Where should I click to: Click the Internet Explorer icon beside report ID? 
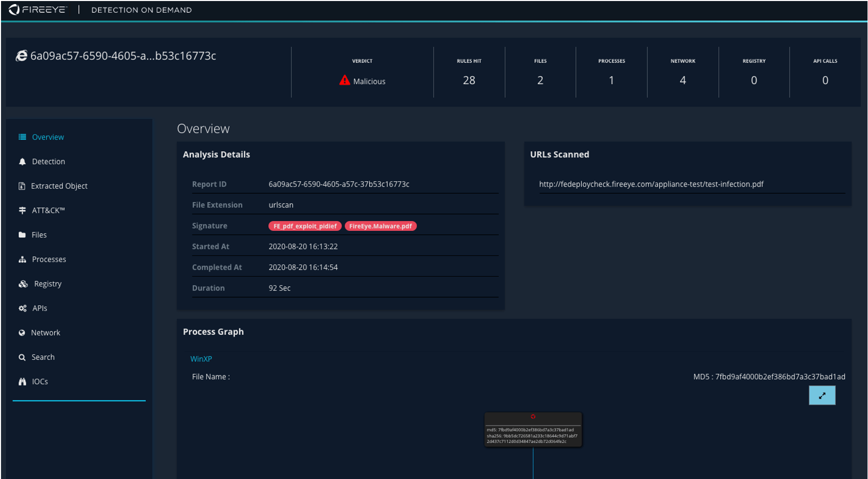click(x=21, y=56)
